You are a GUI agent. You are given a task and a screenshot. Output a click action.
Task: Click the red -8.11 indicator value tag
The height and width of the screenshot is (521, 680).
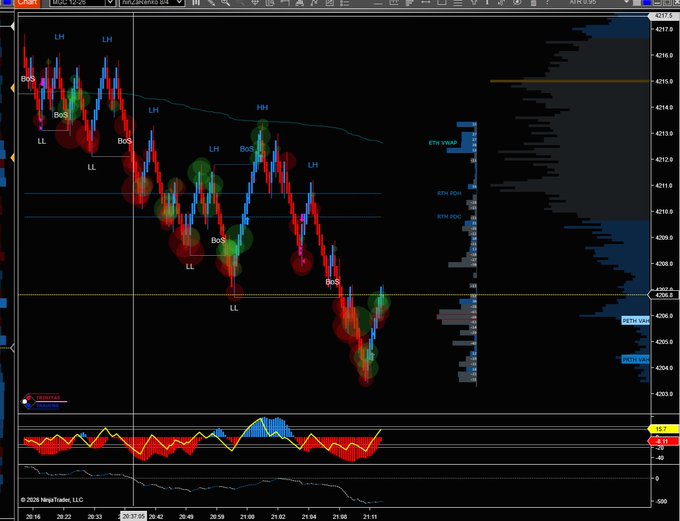(663, 441)
